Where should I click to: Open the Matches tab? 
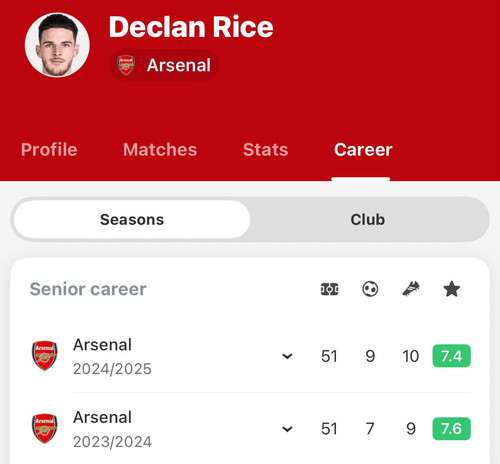coord(160,149)
